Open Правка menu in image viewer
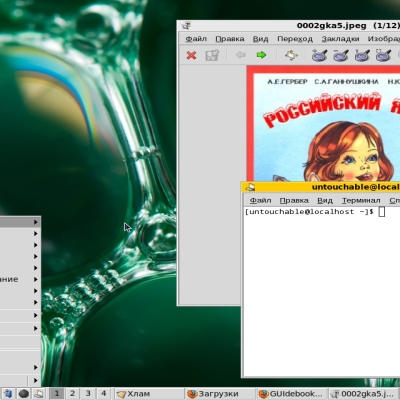The height and width of the screenshot is (400, 400). tap(230, 39)
